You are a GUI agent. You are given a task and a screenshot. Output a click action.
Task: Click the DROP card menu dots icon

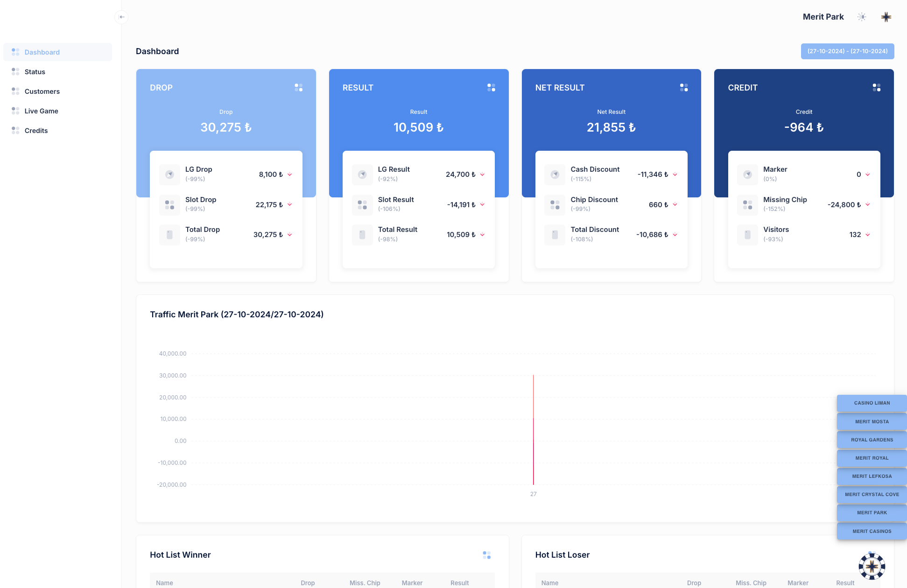point(298,87)
